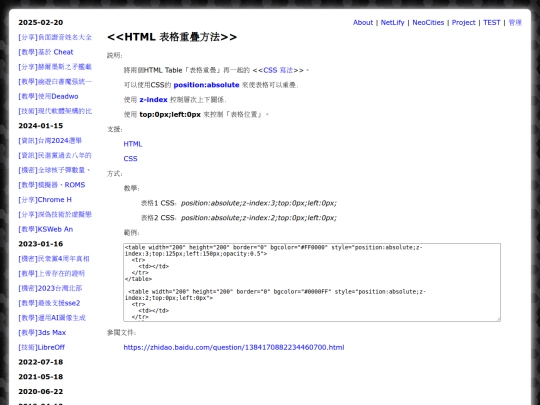Open the zhidao.baidu.com reference URL
The image size is (540, 405).
tap(234, 347)
